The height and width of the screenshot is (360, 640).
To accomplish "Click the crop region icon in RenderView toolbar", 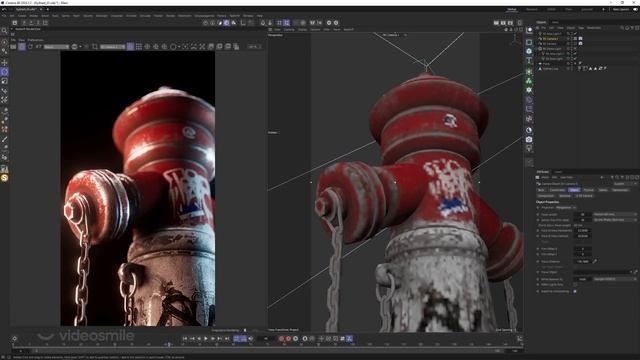I will (x=95, y=47).
